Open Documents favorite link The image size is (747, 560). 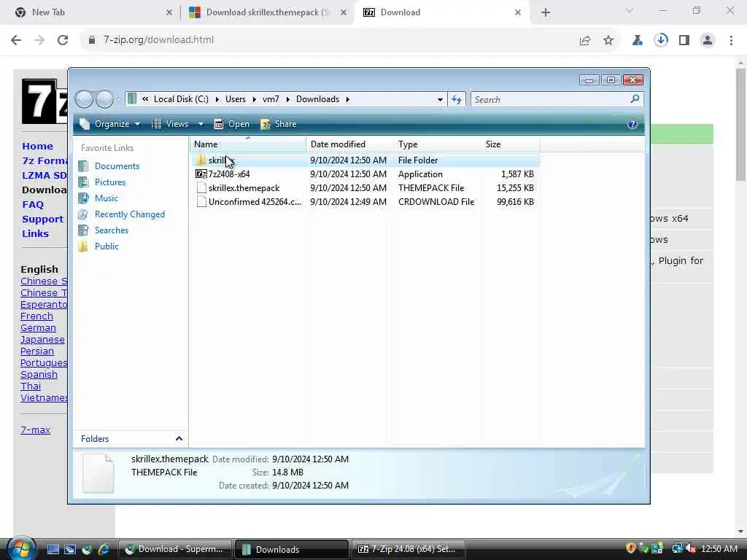coord(117,166)
